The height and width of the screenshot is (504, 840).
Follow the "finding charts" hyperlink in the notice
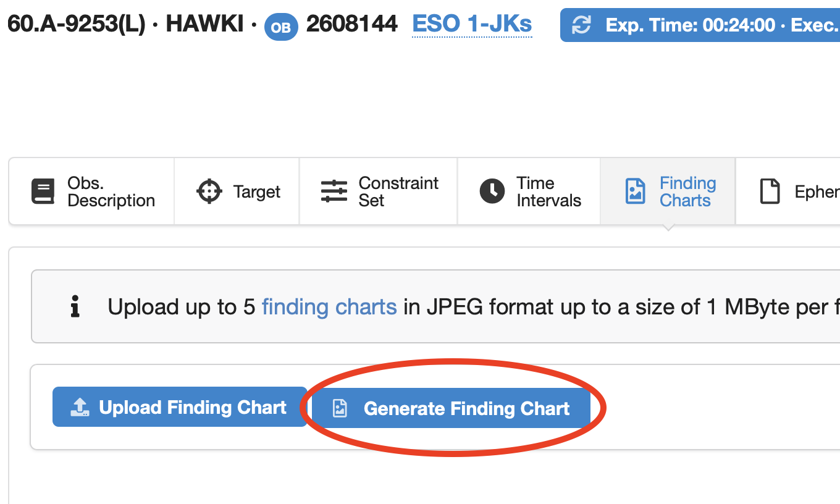pyautogui.click(x=329, y=307)
